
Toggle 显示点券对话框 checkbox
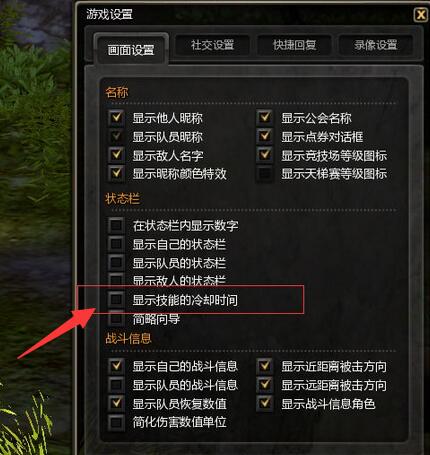(265, 136)
